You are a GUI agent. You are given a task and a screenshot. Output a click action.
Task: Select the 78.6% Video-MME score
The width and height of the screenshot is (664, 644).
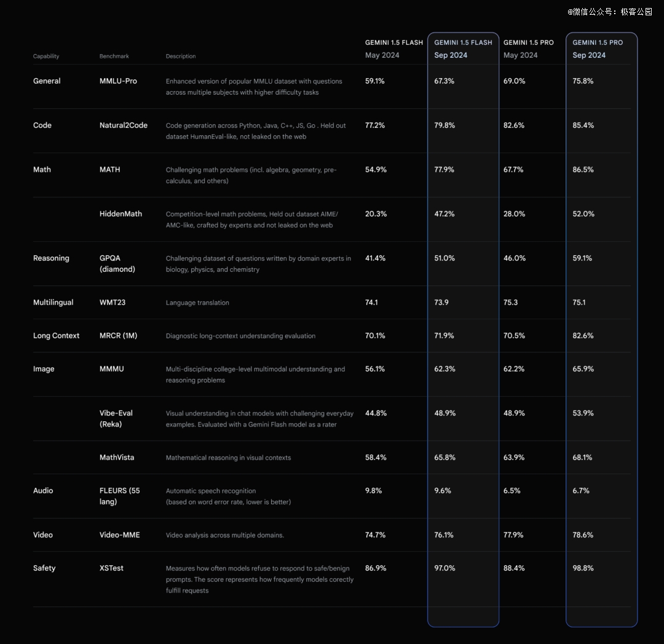[583, 535]
